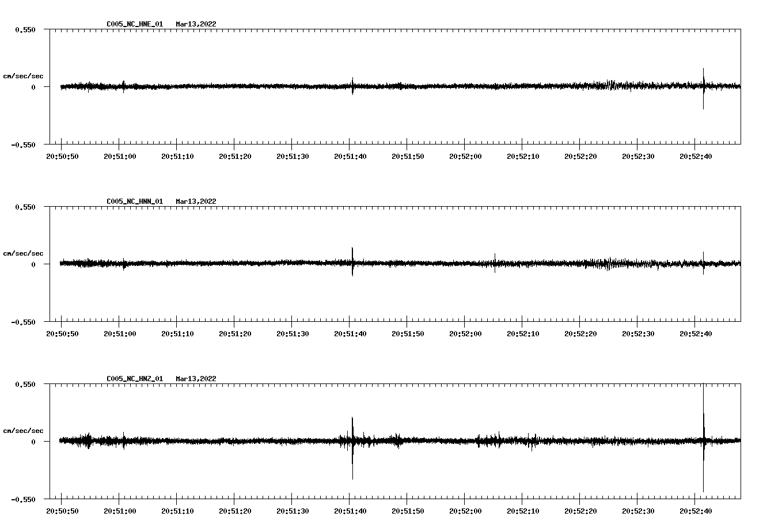Click the zero baseline label on HNN axis
The height and width of the screenshot is (532, 782).
[33, 264]
